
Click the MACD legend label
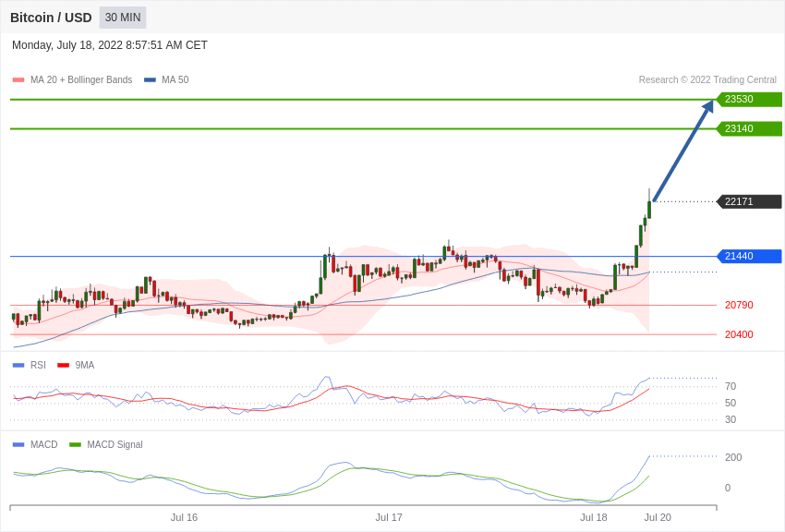point(44,444)
